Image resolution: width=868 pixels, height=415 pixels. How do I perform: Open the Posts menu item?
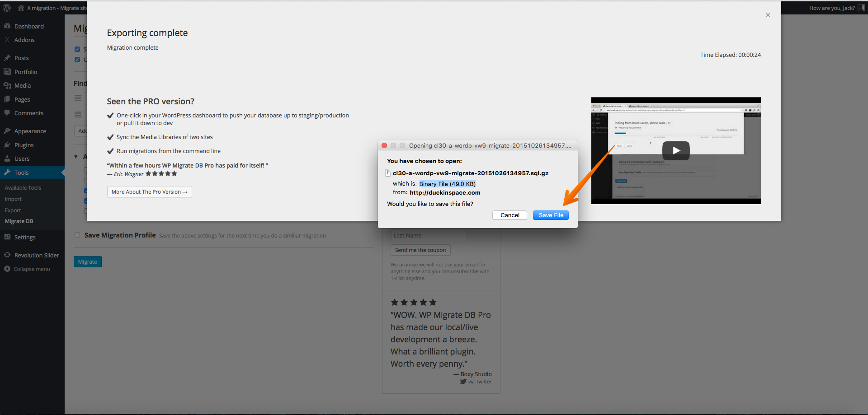tap(21, 58)
